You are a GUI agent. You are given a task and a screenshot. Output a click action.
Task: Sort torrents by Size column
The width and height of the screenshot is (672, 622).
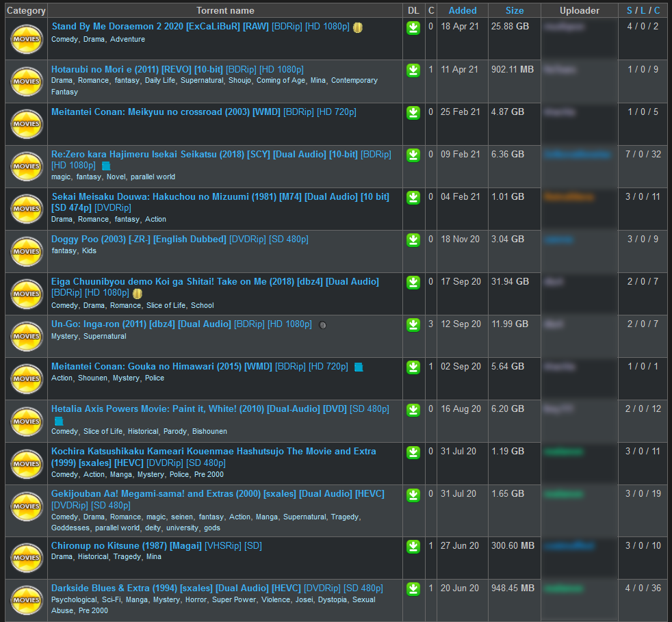[x=515, y=10]
